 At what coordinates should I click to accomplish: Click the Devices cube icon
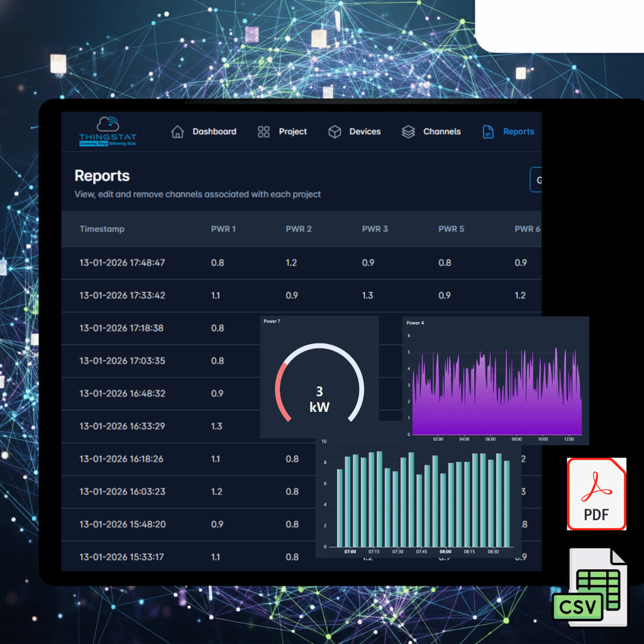[335, 132]
